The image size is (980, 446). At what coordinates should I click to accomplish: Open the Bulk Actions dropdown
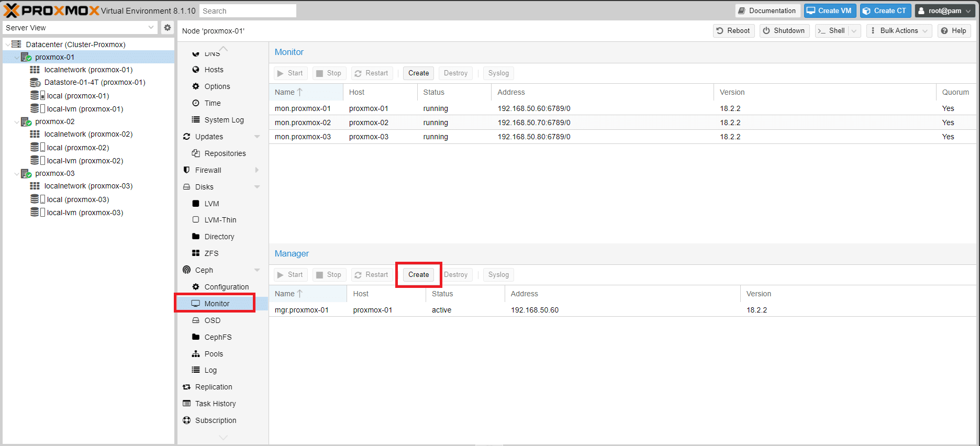pyautogui.click(x=899, y=31)
